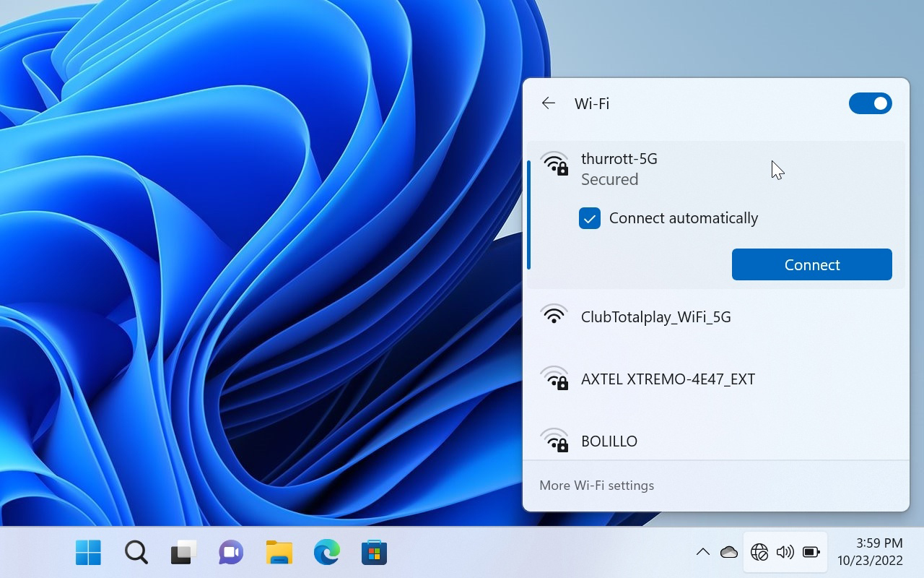The image size is (924, 578).
Task: Open File Explorer from the taskbar
Action: 279,553
